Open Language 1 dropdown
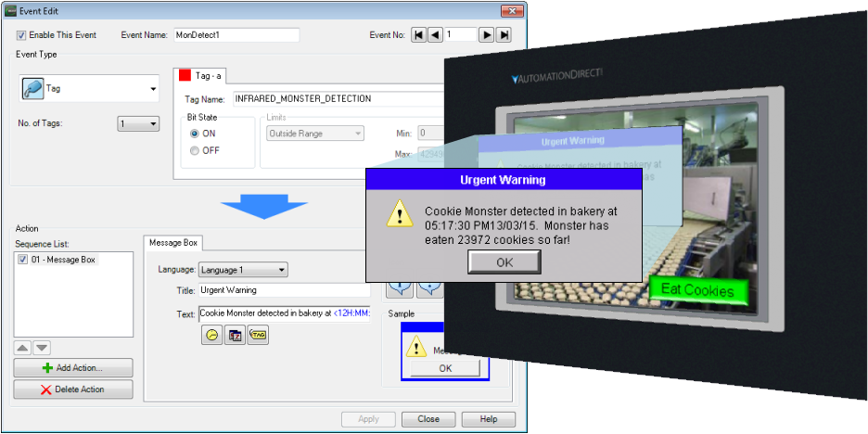This screenshot has width=868, height=434. pyautogui.click(x=243, y=270)
